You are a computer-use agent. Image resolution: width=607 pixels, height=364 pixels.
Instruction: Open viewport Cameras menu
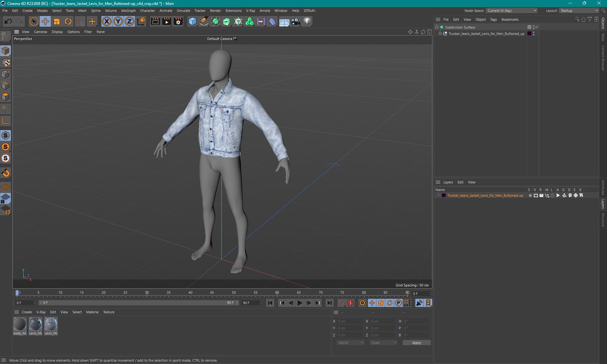(x=40, y=32)
